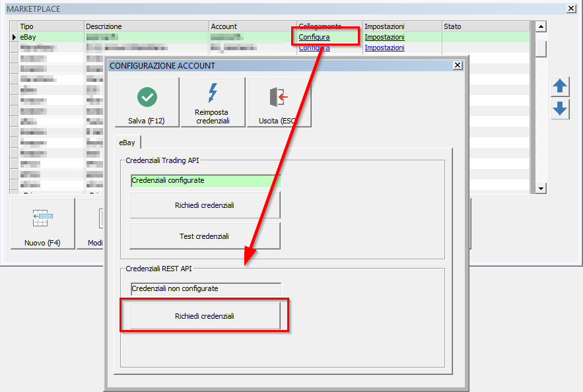The height and width of the screenshot is (392, 583).
Task: Click the Test credenziali button
Action: 205,236
